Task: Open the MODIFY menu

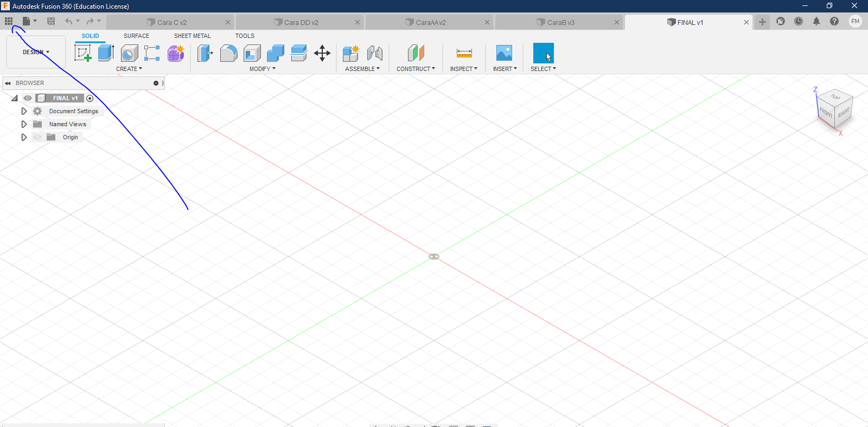Action: [263, 69]
